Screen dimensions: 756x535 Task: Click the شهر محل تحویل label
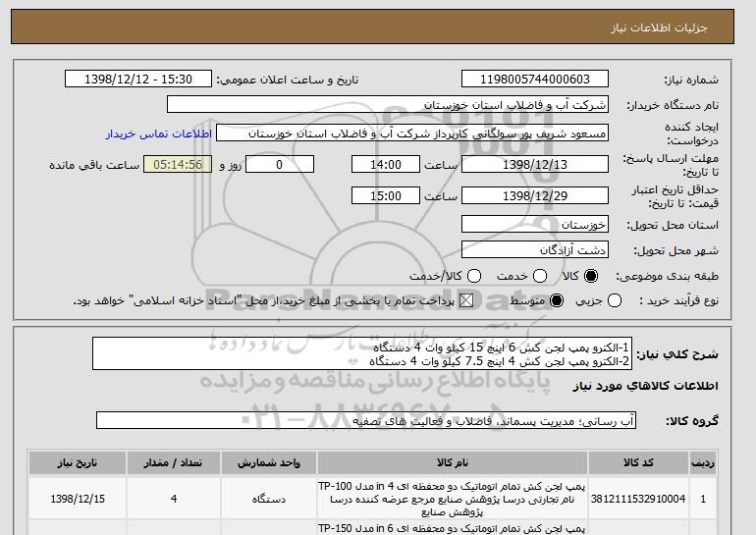coord(675,250)
